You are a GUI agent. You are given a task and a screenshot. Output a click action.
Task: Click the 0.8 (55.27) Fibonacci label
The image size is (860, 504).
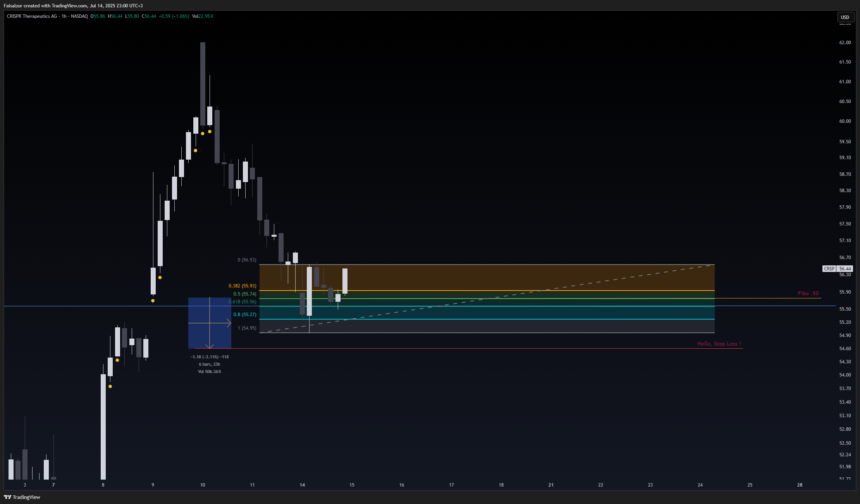pyautogui.click(x=245, y=315)
